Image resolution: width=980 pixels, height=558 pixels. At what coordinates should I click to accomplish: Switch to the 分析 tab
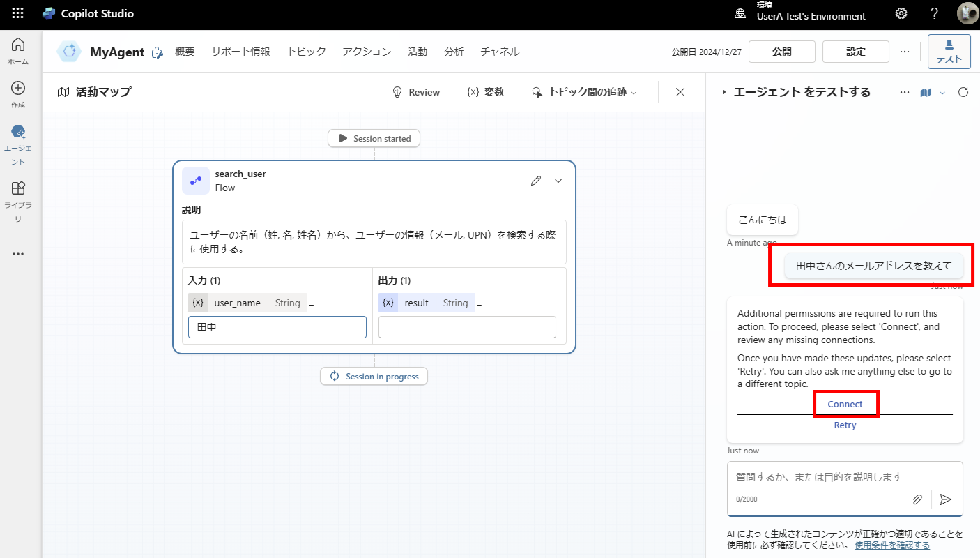tap(454, 51)
